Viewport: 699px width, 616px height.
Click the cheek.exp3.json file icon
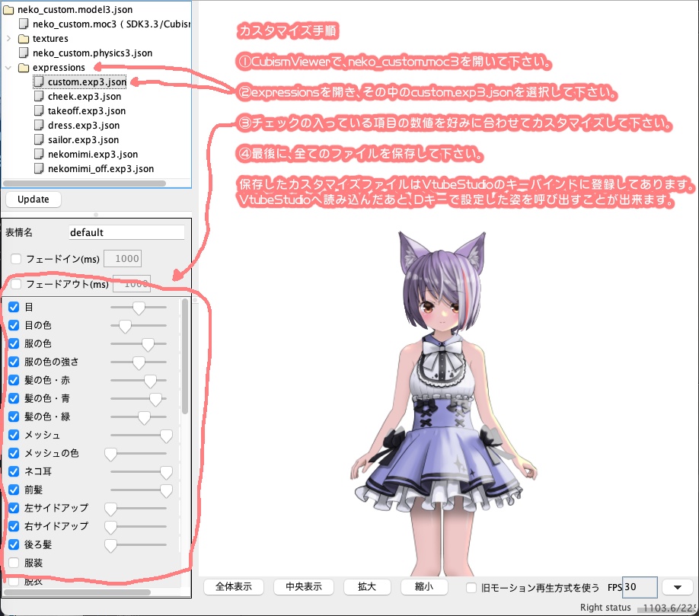[x=40, y=96]
